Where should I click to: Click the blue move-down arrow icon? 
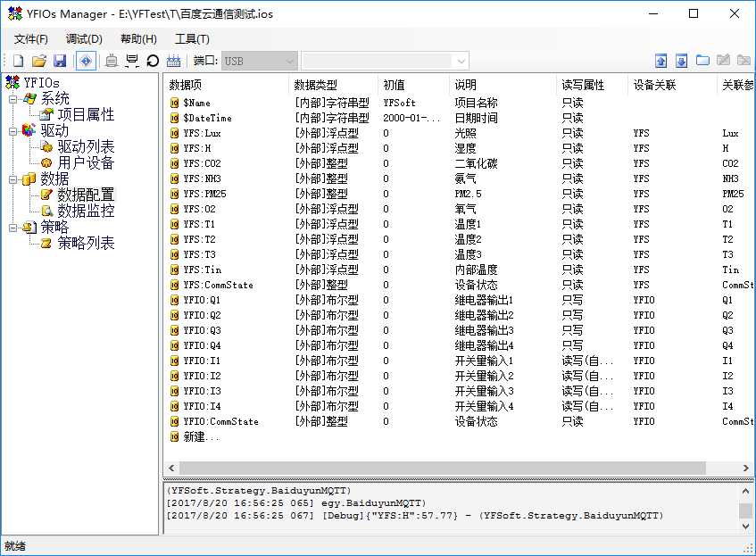pyautogui.click(x=681, y=61)
